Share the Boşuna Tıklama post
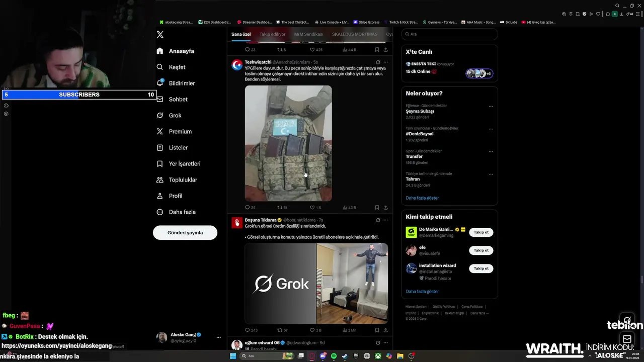644x362 pixels. 386,330
